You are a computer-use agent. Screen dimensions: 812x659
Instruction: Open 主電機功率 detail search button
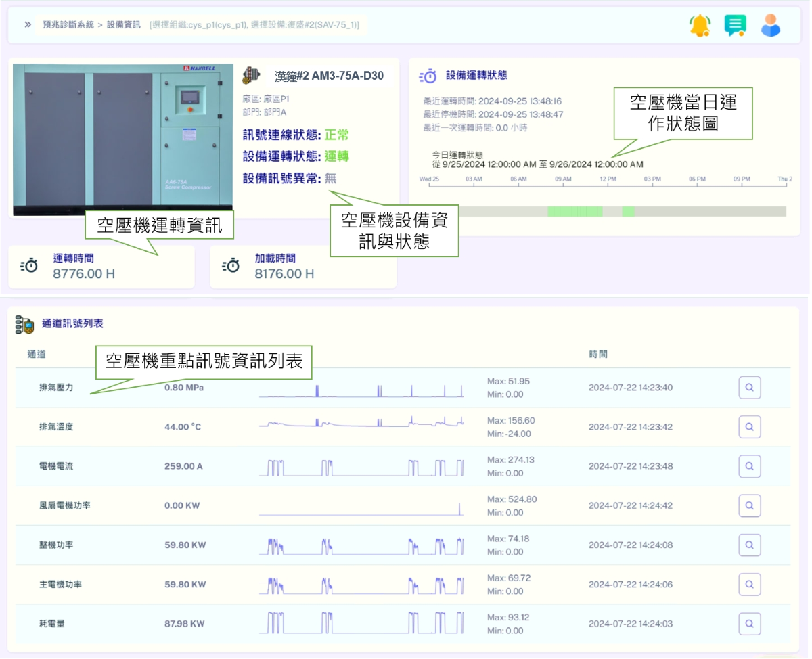[x=749, y=584]
